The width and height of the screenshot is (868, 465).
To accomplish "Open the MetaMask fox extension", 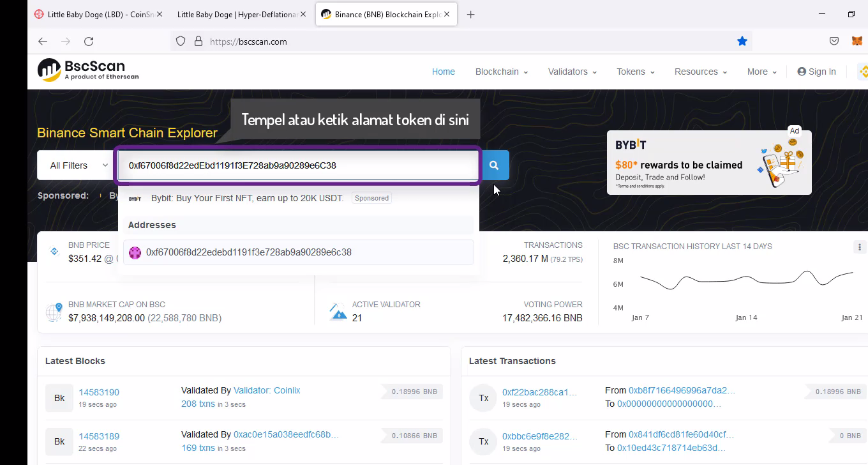I will click(857, 42).
